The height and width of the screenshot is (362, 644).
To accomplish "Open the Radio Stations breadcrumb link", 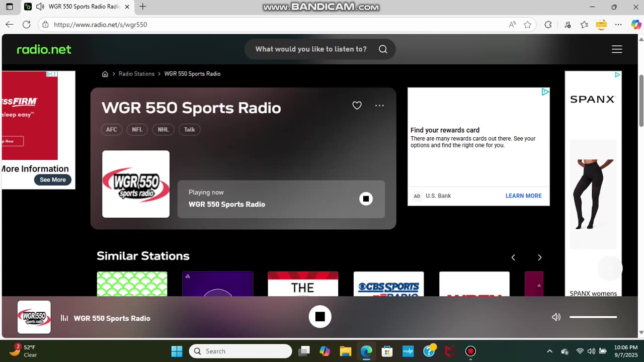I will point(136,74).
